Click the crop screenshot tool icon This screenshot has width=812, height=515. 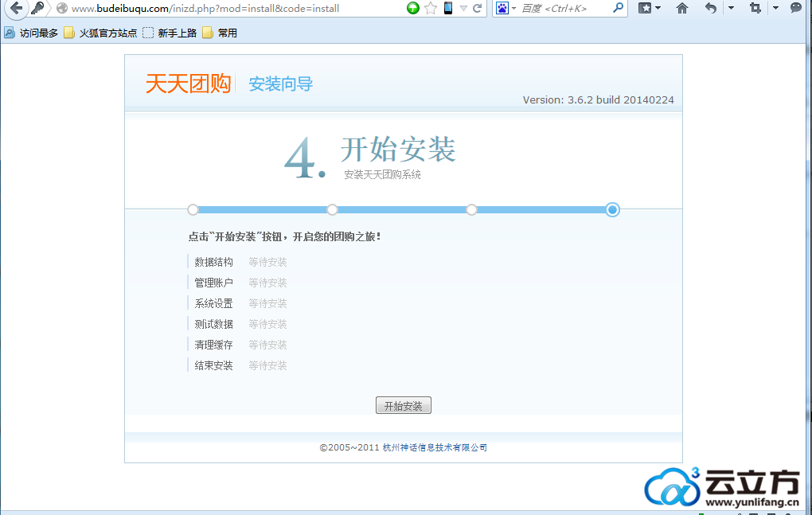click(755, 8)
